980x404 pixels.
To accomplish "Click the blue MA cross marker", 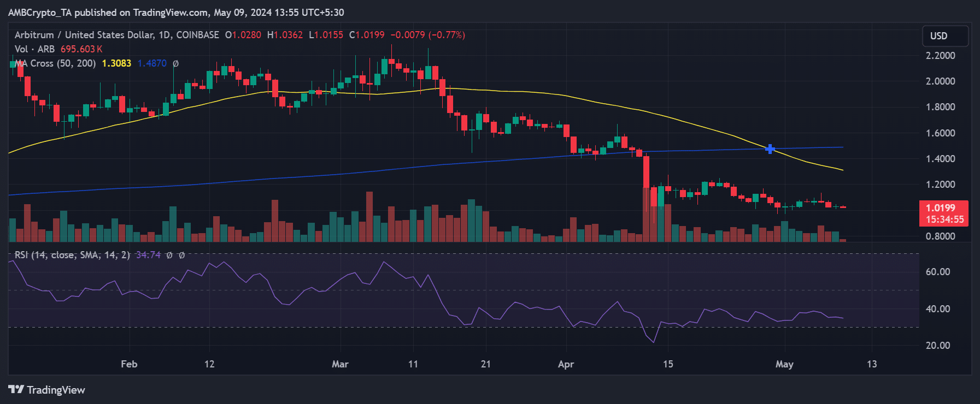I will tap(770, 148).
